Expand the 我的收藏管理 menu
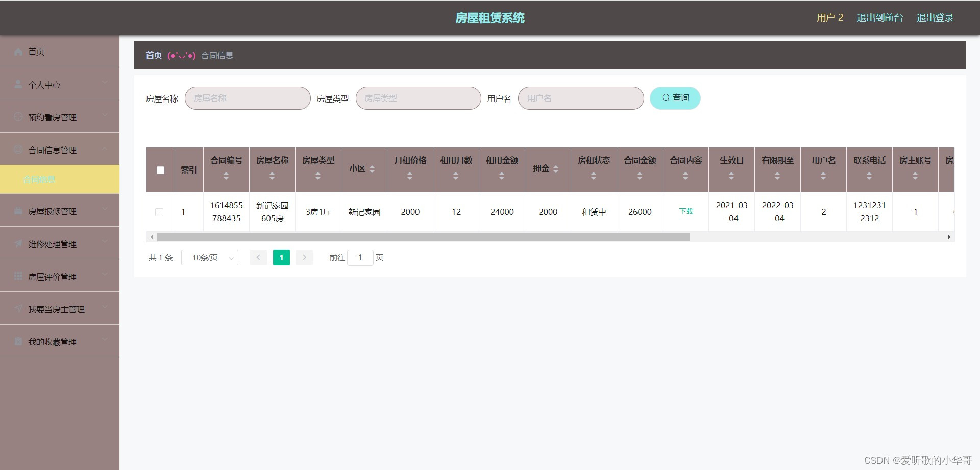 coord(104,340)
